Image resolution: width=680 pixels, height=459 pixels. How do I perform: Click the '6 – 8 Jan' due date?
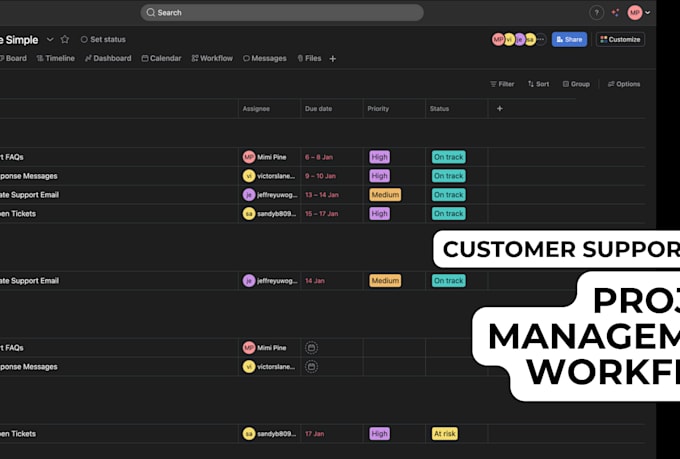(319, 157)
